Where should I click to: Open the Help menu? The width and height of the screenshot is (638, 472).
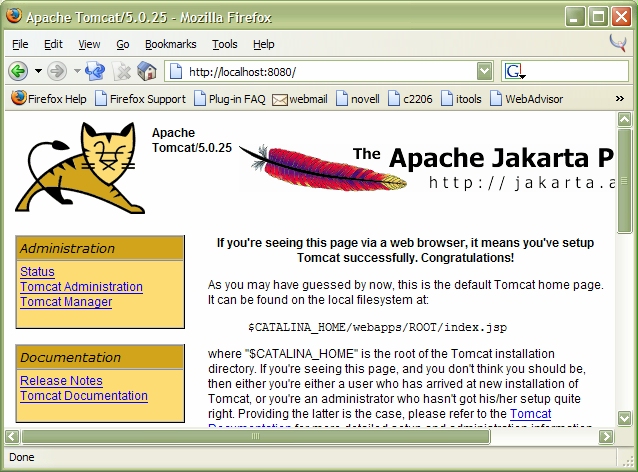(x=264, y=44)
